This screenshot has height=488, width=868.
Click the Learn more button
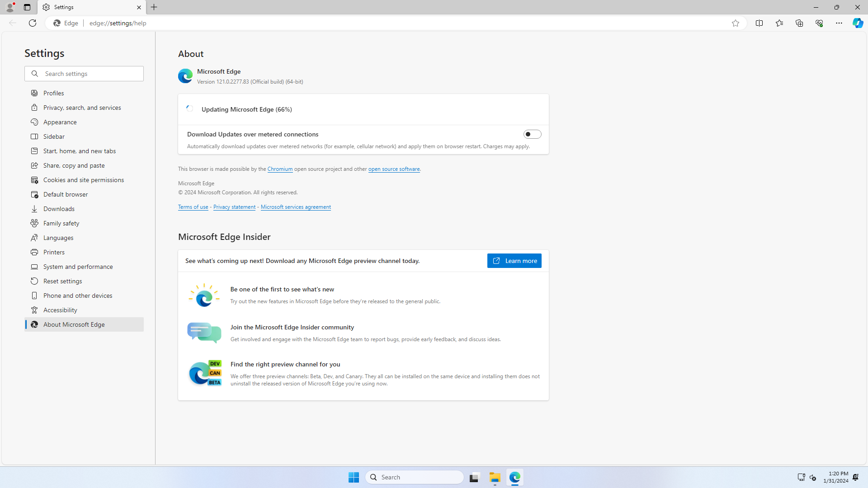[x=514, y=261]
